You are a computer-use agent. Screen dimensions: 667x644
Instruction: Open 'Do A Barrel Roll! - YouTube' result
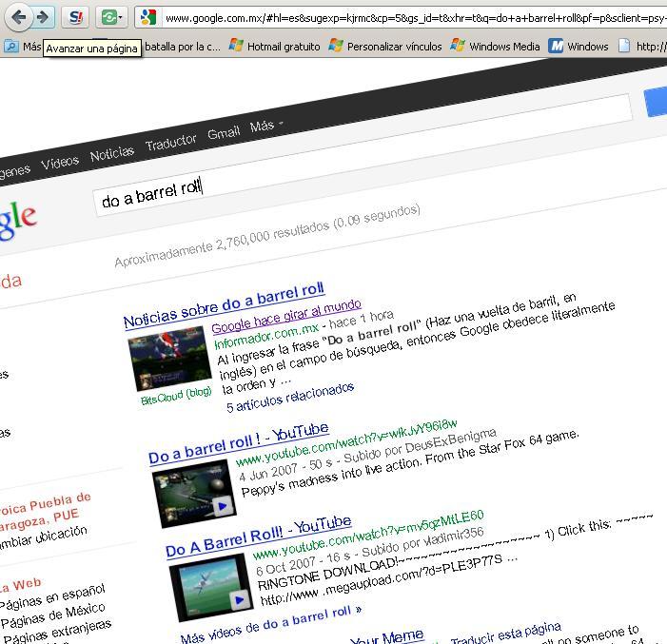pyautogui.click(x=259, y=536)
